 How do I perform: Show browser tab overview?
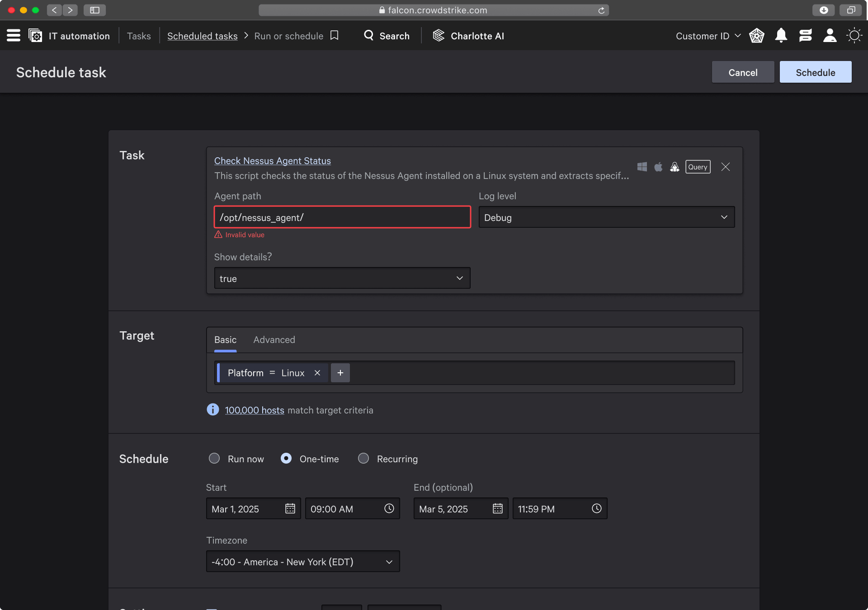(x=851, y=10)
